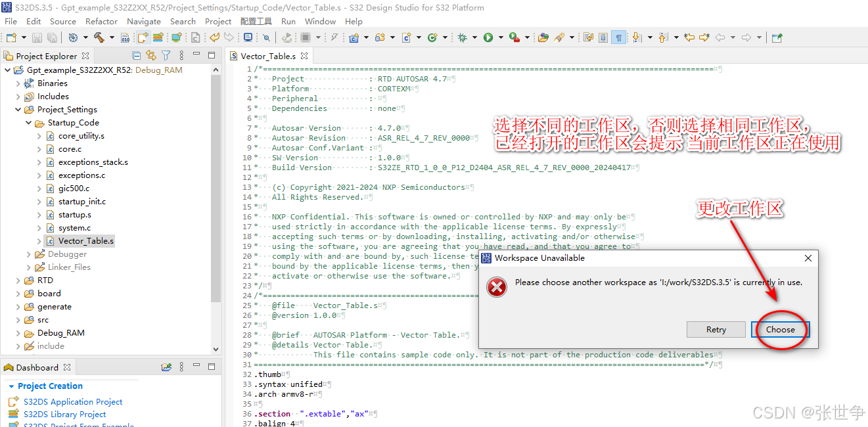Click the Open Type folder icon
Image resolution: width=868 pixels, height=427 pixels.
pos(543,37)
